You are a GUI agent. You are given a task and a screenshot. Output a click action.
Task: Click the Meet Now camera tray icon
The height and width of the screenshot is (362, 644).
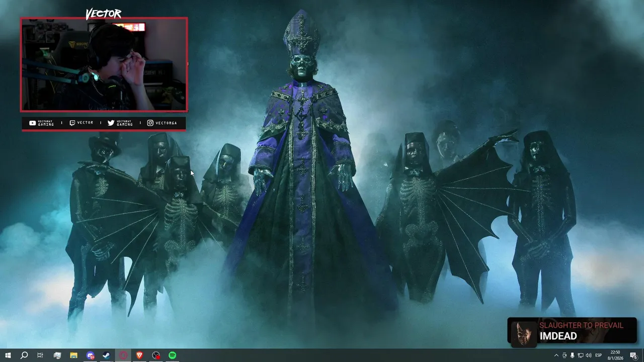pyautogui.click(x=564, y=355)
